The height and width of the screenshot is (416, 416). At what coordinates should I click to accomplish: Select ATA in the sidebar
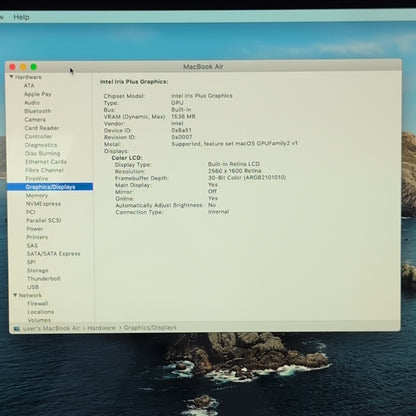tap(29, 85)
